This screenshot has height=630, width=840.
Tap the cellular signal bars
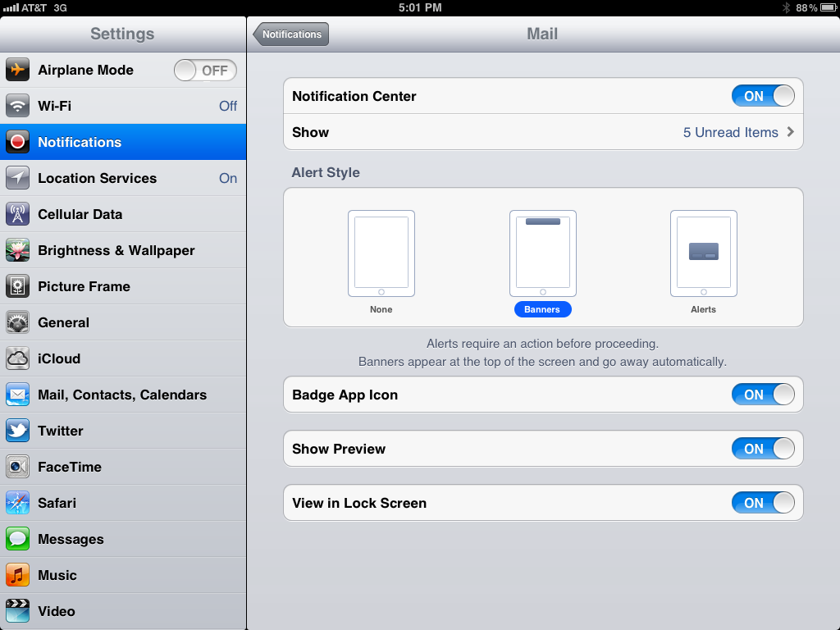11,7
